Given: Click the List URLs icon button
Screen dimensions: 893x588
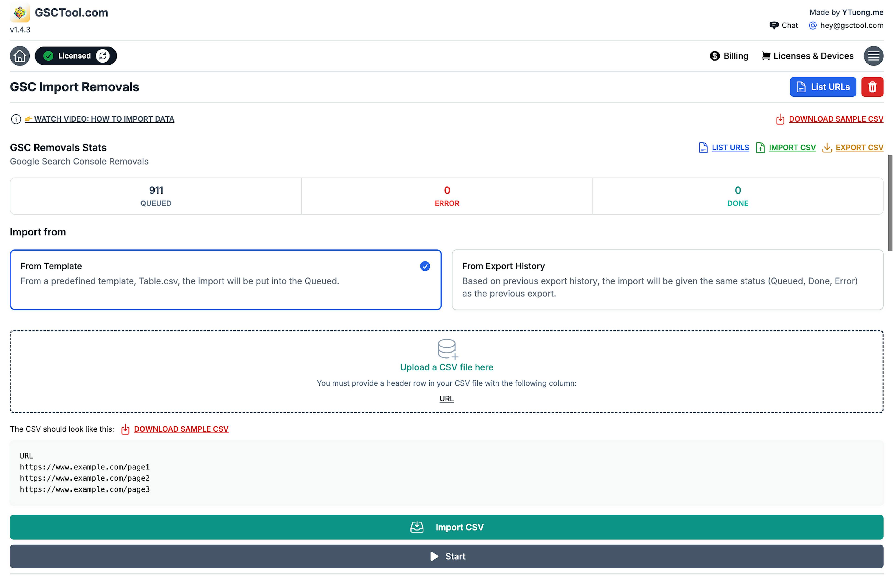Looking at the screenshot, I should pos(823,87).
